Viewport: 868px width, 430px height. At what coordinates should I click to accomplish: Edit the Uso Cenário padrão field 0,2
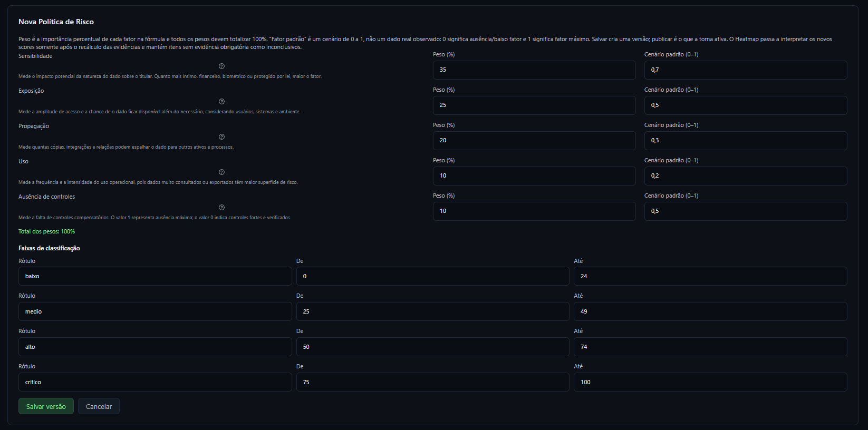pyautogui.click(x=746, y=176)
